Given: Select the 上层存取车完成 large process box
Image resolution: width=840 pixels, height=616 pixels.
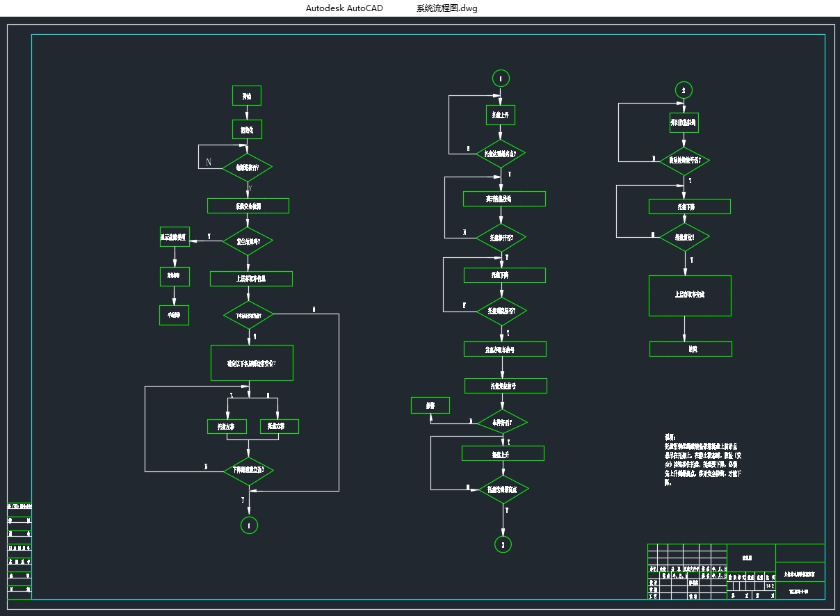Looking at the screenshot, I should click(x=690, y=295).
